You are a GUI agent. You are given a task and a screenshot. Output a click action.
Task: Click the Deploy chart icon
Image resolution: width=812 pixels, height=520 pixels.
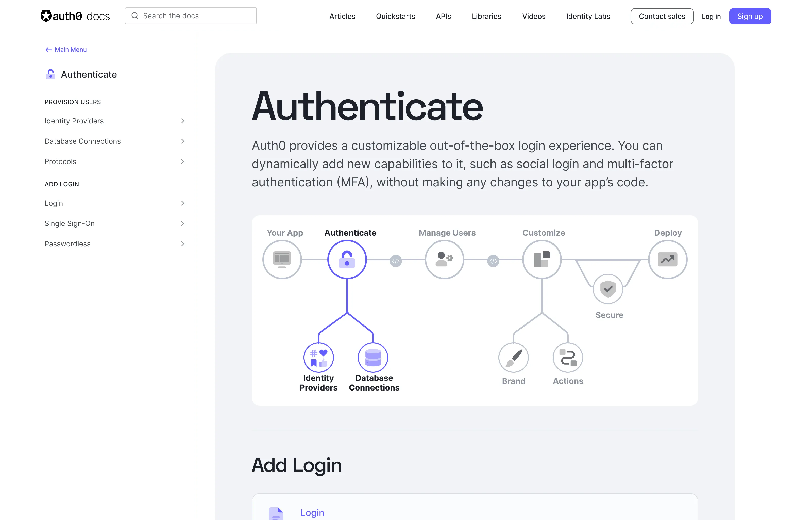(668, 259)
